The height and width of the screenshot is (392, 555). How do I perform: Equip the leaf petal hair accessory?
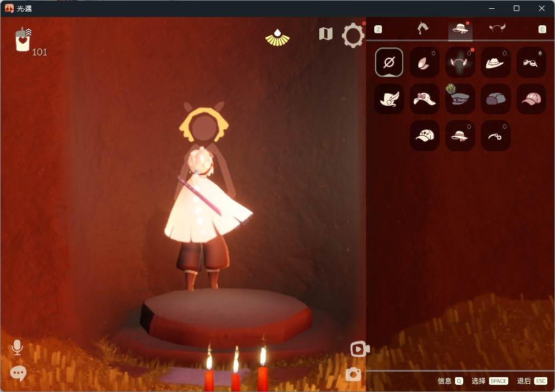click(424, 62)
